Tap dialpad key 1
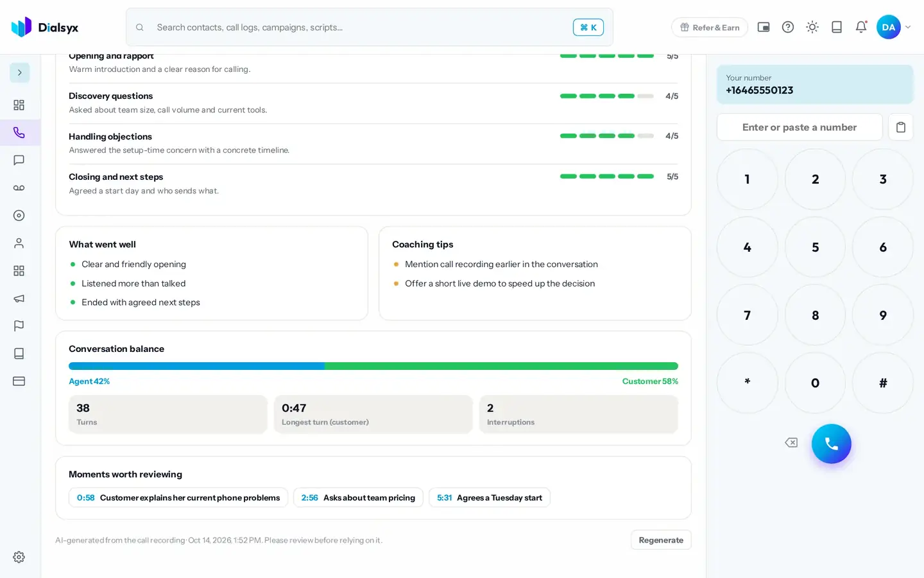Image resolution: width=924 pixels, height=578 pixels. tap(748, 179)
